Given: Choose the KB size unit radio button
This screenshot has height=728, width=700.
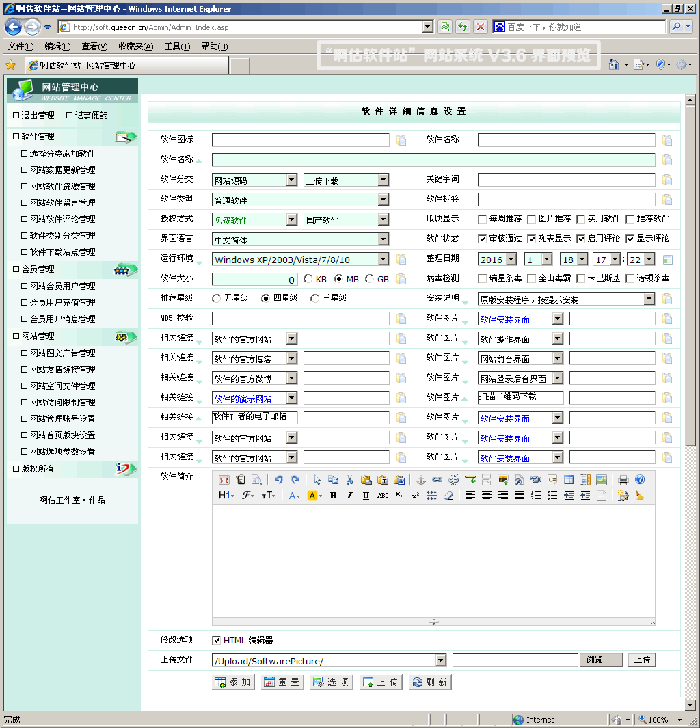Looking at the screenshot, I should tap(308, 279).
